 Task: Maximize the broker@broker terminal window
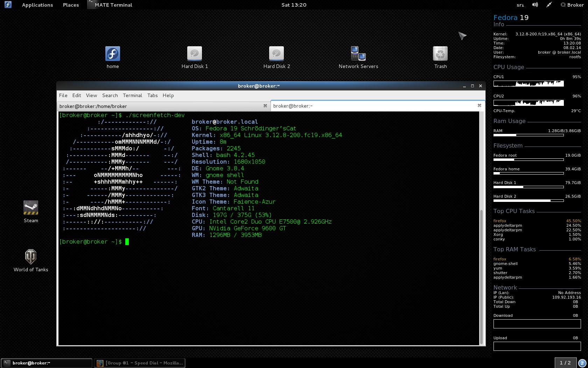pos(472,86)
